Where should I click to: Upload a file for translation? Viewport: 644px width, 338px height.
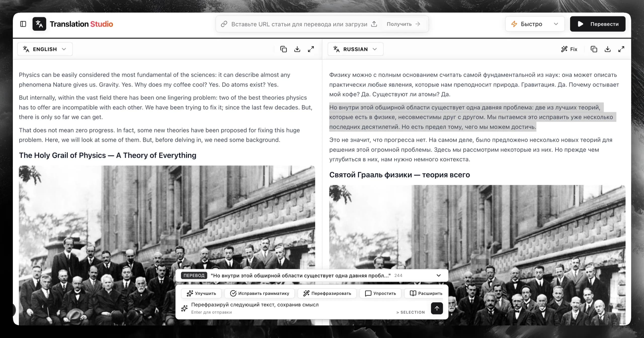(374, 24)
